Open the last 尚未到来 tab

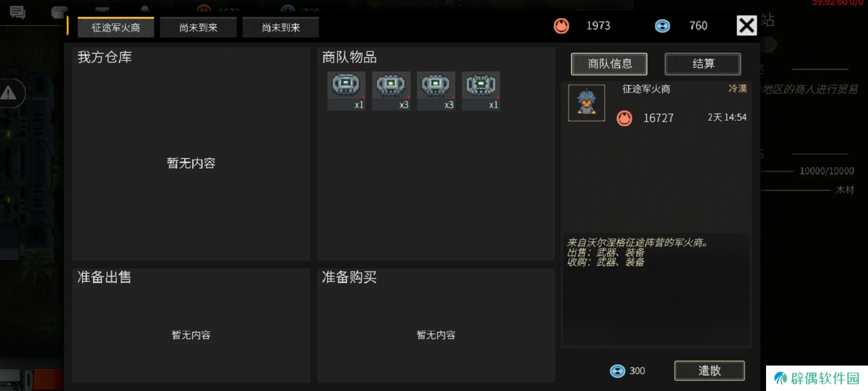coord(281,27)
